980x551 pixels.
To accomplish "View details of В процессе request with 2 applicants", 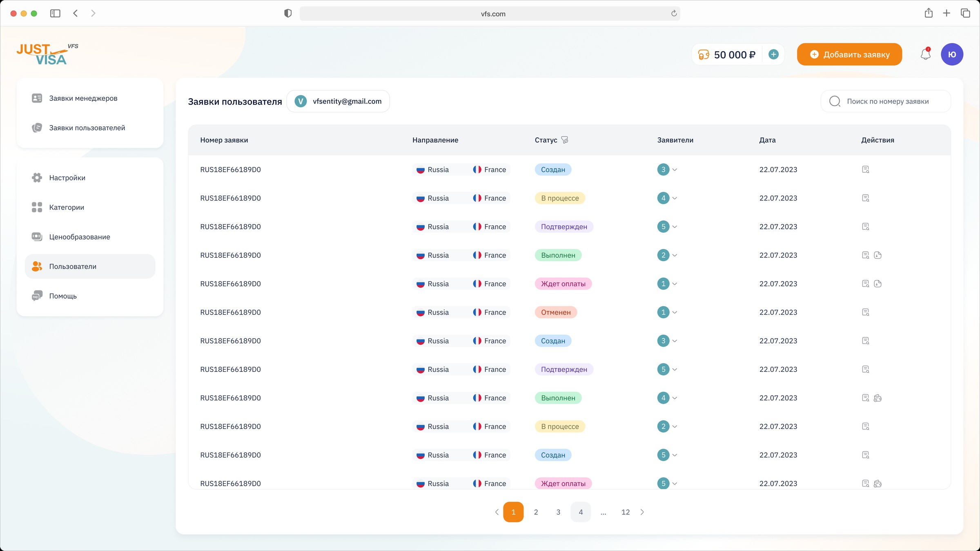I will point(865,427).
